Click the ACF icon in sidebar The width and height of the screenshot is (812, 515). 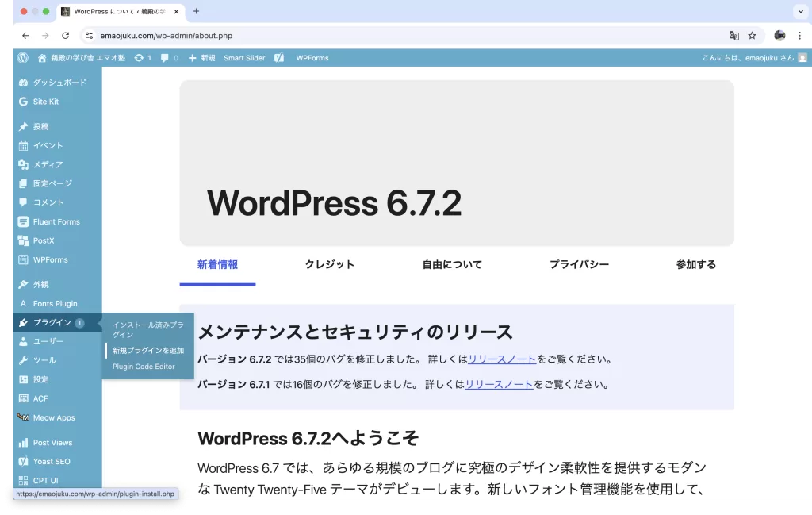[23, 398]
